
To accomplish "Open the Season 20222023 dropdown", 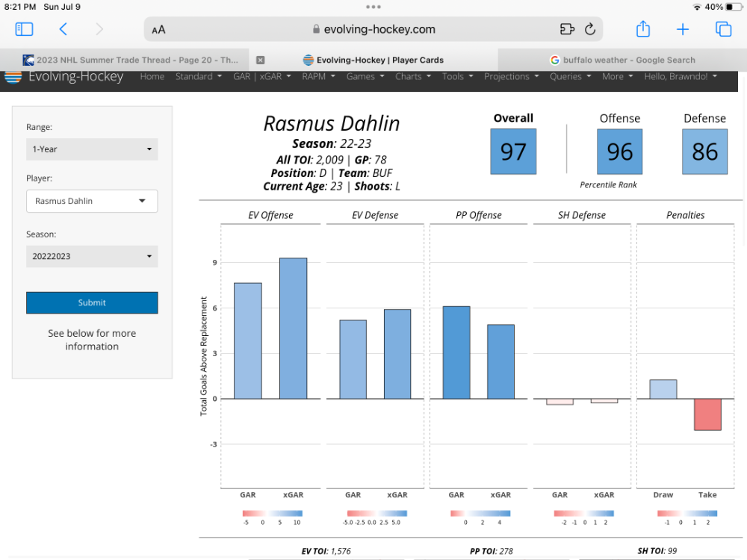I will (92, 257).
